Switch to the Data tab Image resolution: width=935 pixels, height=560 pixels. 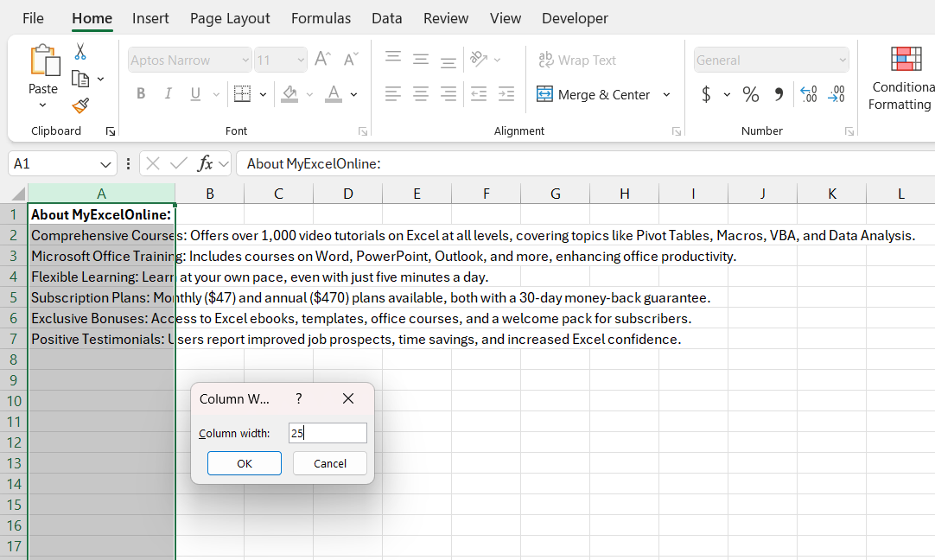click(x=386, y=18)
